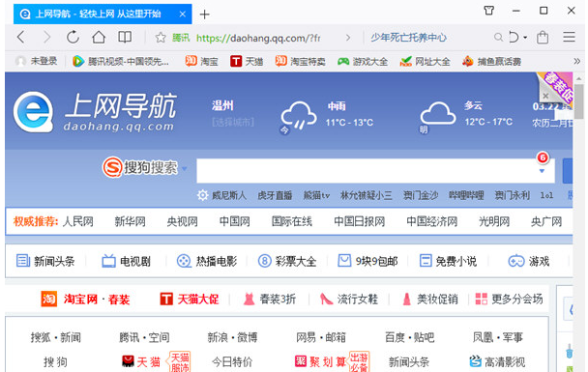The height and width of the screenshot is (372, 588).
Task: Open 腾讯·空间 site link
Action: point(144,337)
